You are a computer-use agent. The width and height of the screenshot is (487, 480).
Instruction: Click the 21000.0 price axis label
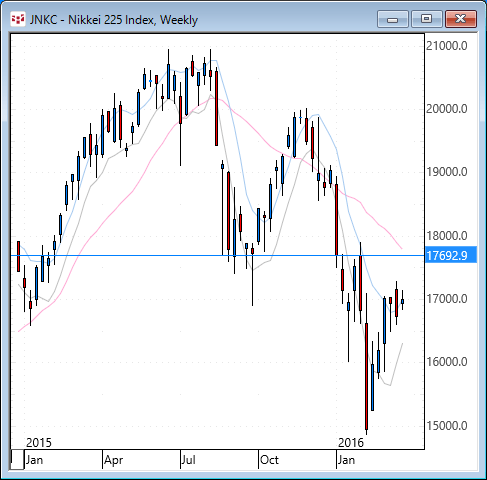pyautogui.click(x=447, y=46)
